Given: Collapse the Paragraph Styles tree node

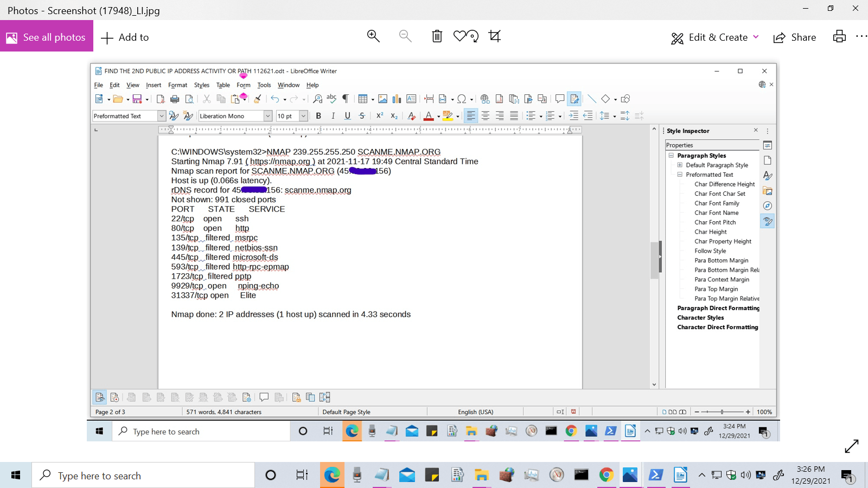Looking at the screenshot, I should coord(671,156).
